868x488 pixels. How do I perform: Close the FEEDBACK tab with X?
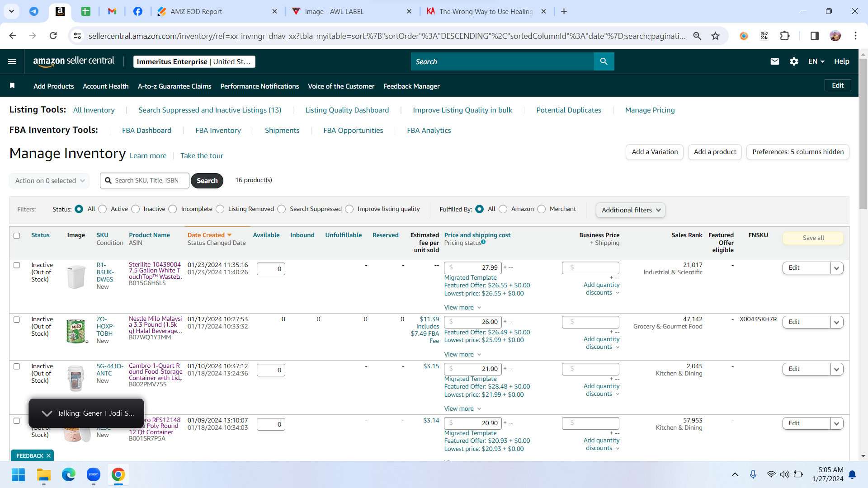[48, 456]
